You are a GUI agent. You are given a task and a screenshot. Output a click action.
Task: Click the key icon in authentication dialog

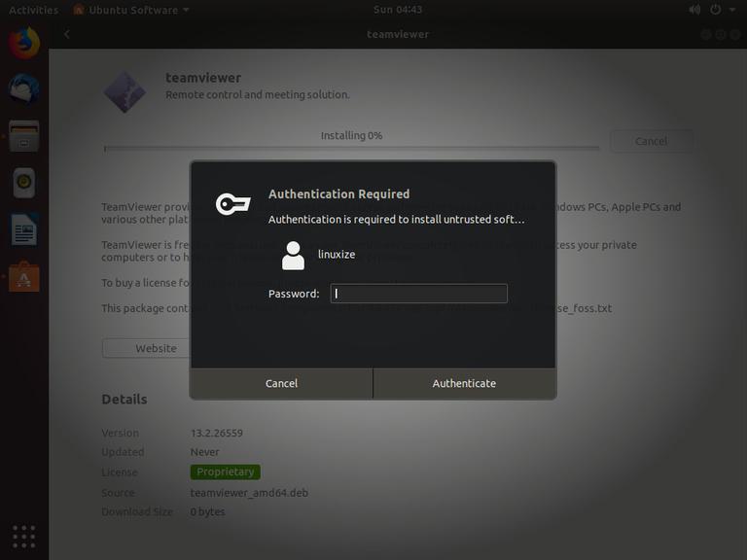click(x=232, y=204)
